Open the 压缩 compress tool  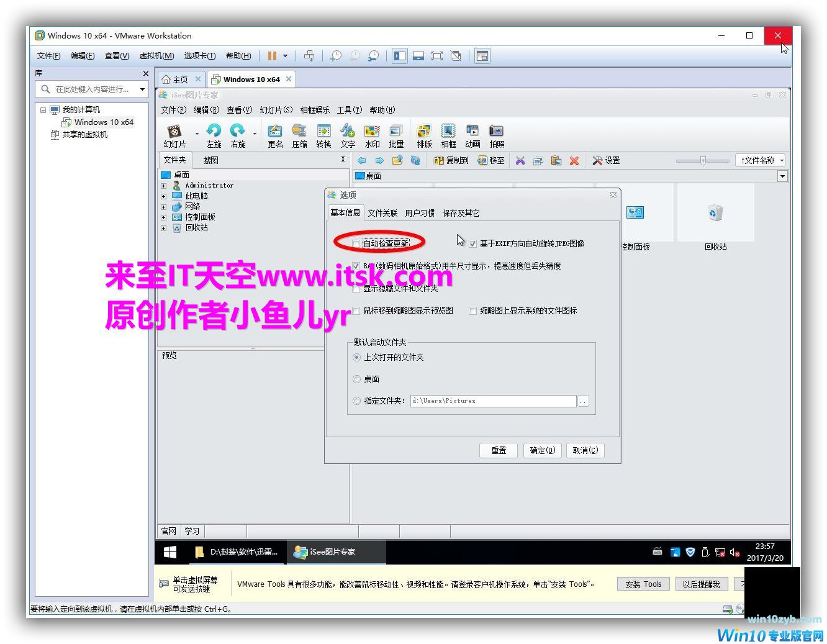pos(299,135)
